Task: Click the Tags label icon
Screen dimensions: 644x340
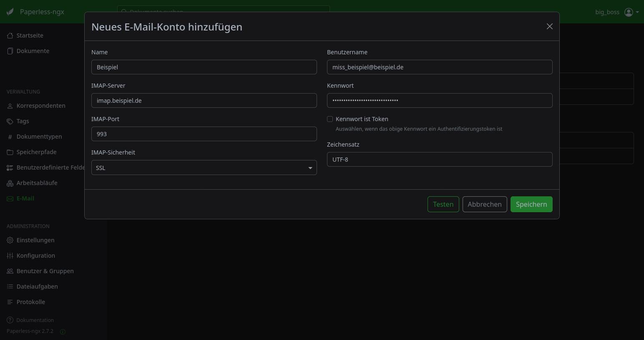Action: (x=10, y=121)
